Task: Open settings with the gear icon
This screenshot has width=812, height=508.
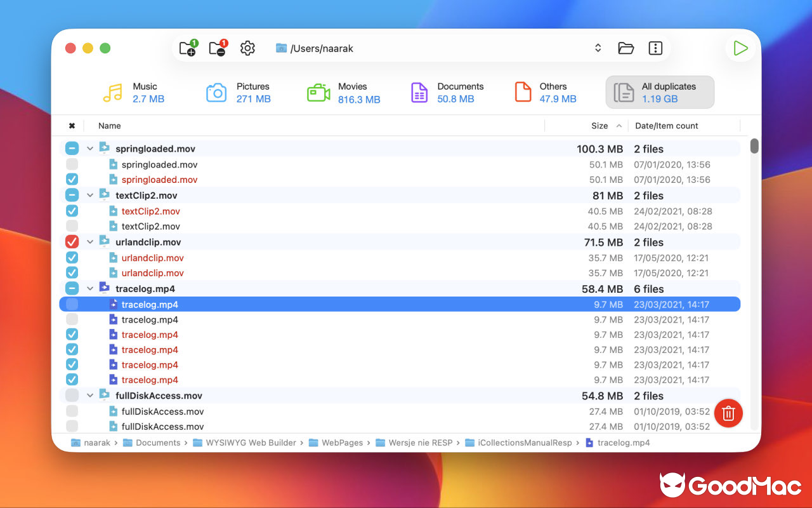Action: [247, 48]
